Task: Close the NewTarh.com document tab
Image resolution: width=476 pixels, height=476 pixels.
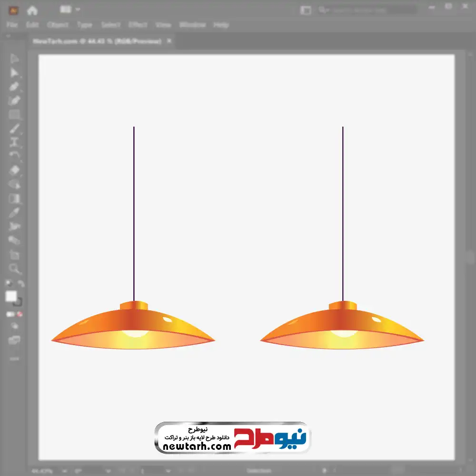Action: (169, 41)
